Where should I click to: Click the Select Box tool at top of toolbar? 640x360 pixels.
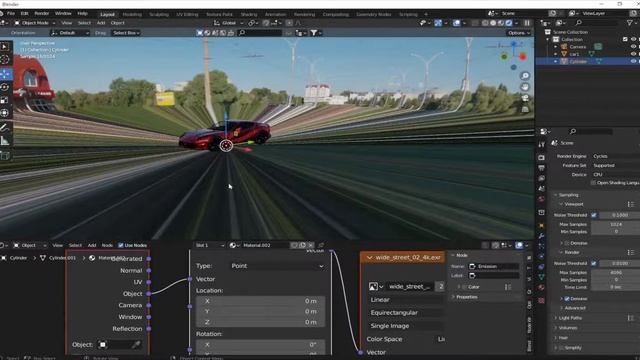[x=5, y=47]
